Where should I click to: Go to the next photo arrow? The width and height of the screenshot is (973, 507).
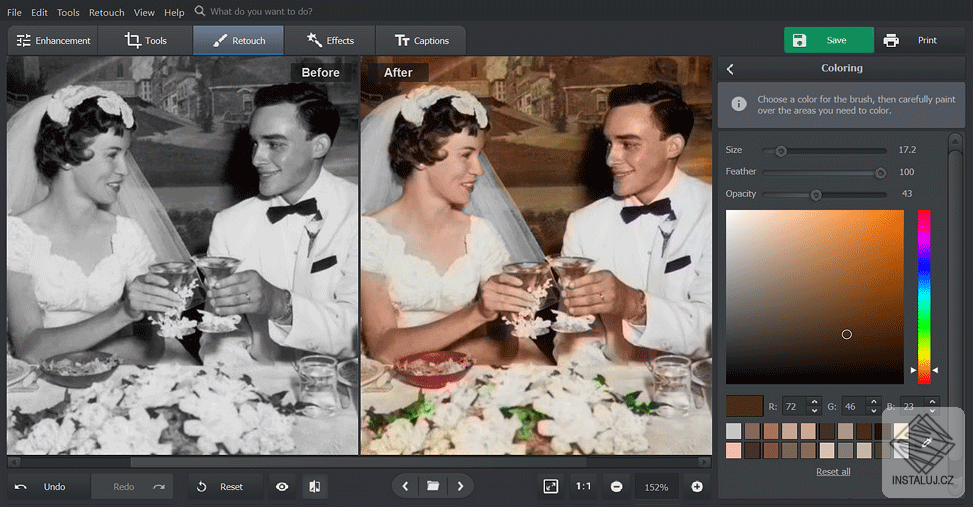click(x=460, y=487)
